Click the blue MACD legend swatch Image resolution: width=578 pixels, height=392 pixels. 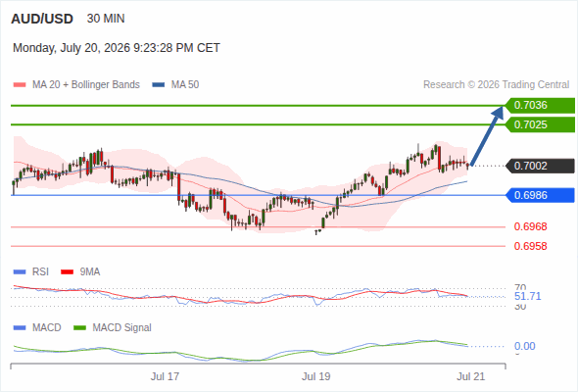click(20, 327)
